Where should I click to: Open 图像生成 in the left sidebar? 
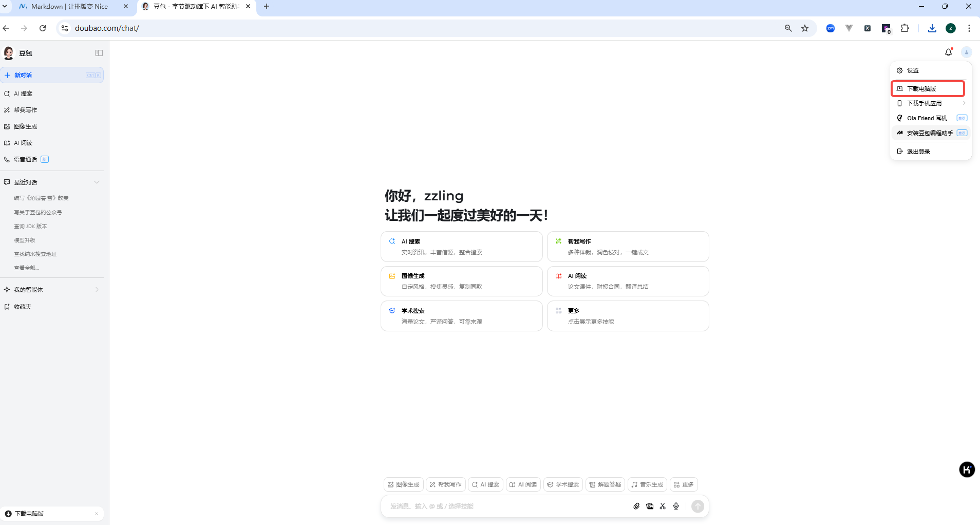(x=25, y=126)
